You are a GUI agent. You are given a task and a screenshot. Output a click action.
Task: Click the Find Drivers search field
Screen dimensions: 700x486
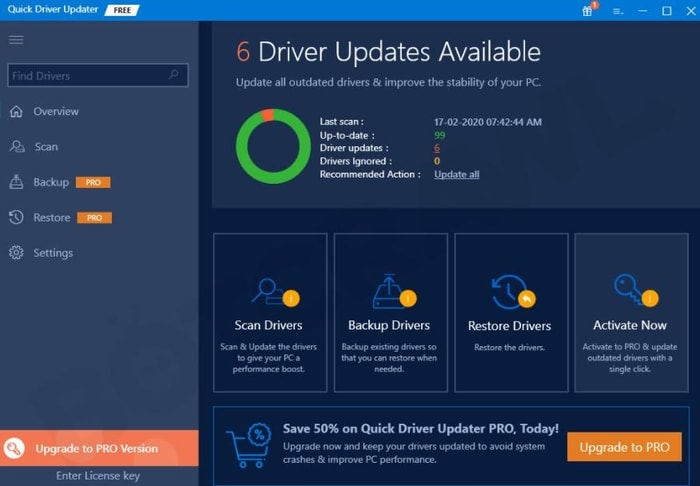coord(98,75)
